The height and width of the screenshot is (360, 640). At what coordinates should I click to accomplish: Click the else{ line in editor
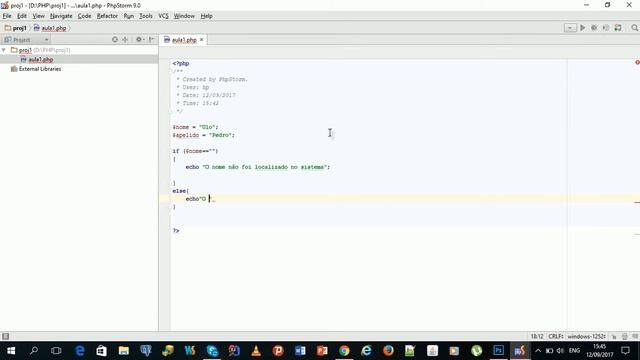[180, 191]
